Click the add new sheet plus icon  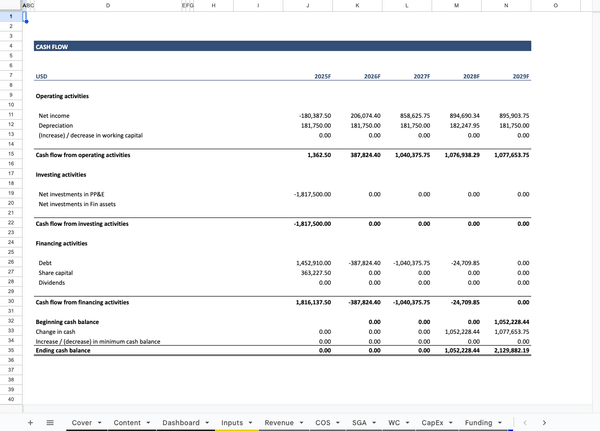(31, 423)
